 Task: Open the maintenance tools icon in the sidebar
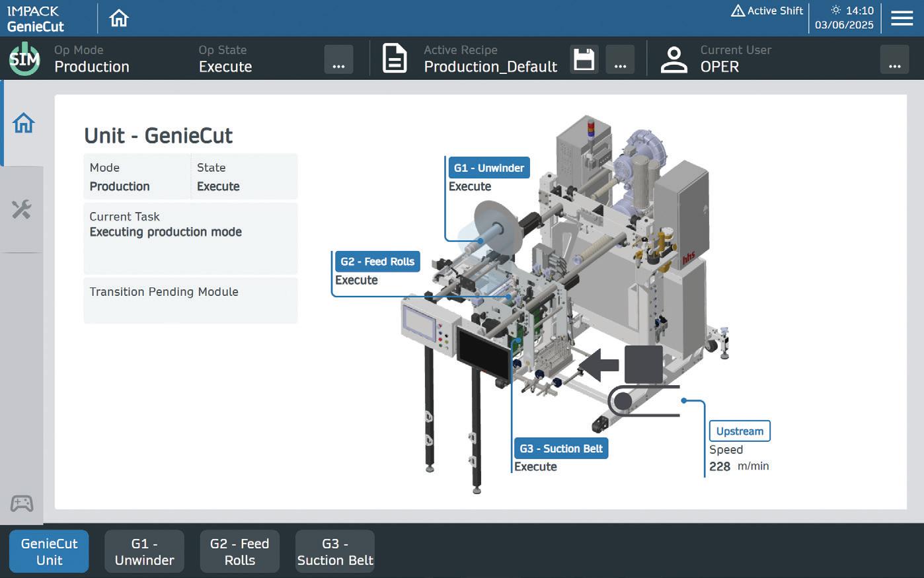pyautogui.click(x=22, y=209)
